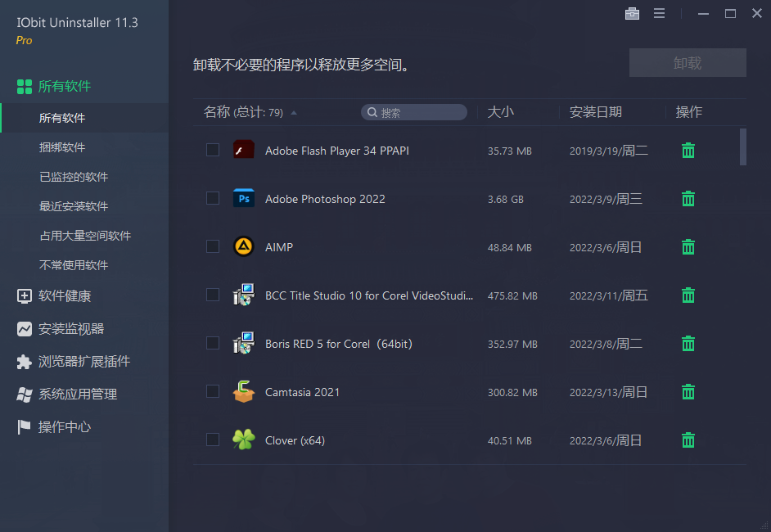This screenshot has width=771, height=532.
Task: Sort by 大小 column header
Action: coord(501,112)
